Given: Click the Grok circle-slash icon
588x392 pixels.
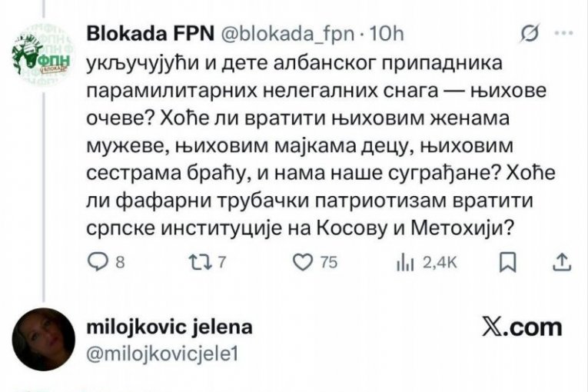Looking at the screenshot, I should (x=529, y=35).
